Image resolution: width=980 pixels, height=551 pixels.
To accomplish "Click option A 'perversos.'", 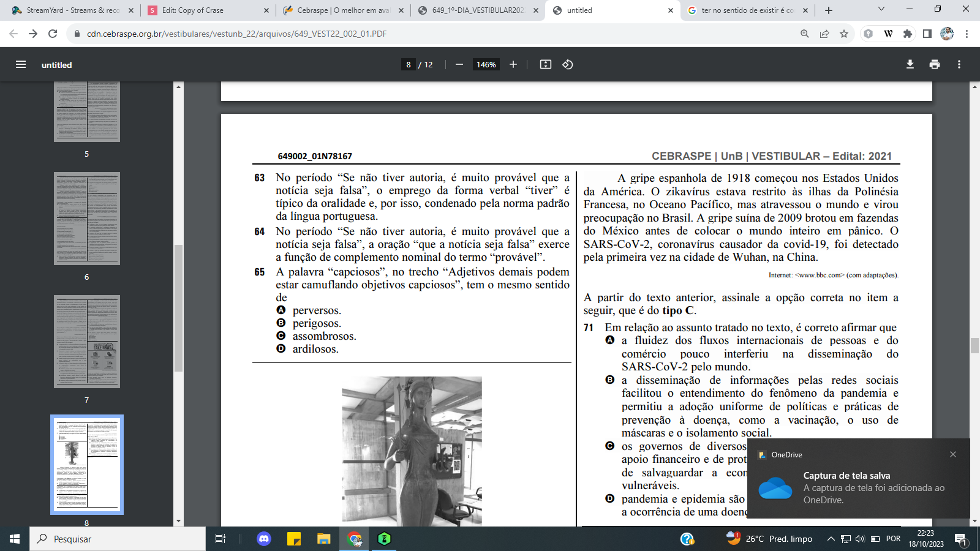I will pos(309,310).
